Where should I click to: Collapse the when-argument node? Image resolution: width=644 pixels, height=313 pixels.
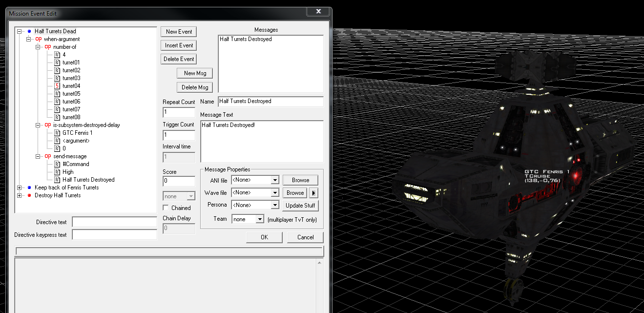click(x=29, y=39)
